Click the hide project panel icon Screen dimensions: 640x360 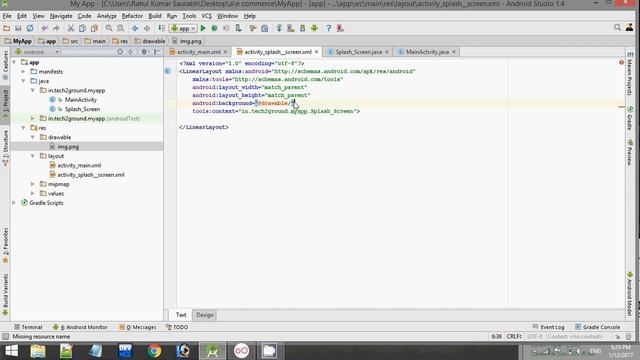point(156,52)
